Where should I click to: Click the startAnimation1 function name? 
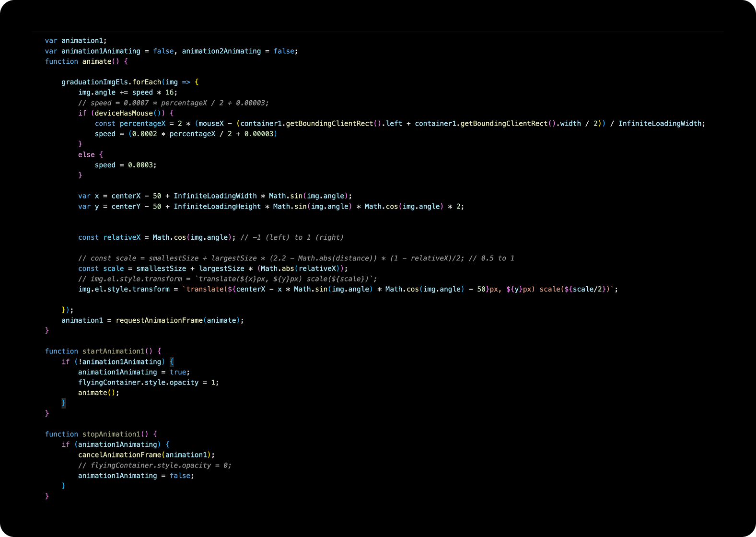pos(113,351)
